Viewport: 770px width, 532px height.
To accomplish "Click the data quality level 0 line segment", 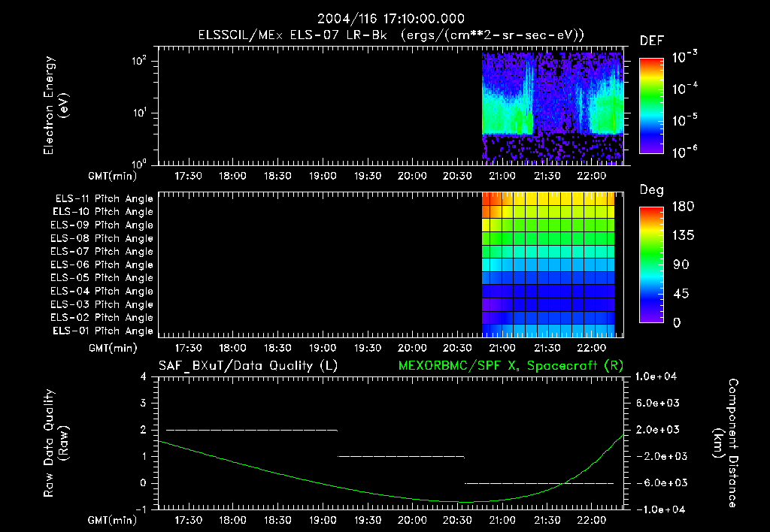I will coord(539,483).
